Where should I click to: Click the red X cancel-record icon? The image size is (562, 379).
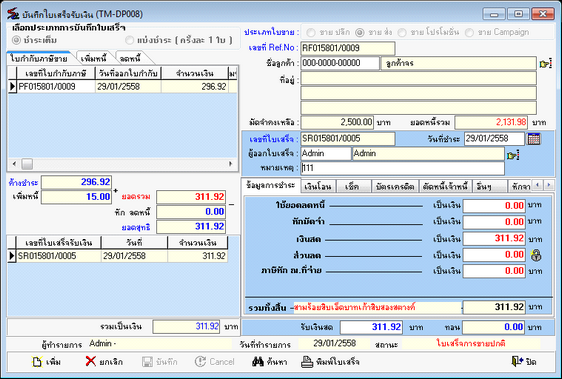[x=91, y=361]
